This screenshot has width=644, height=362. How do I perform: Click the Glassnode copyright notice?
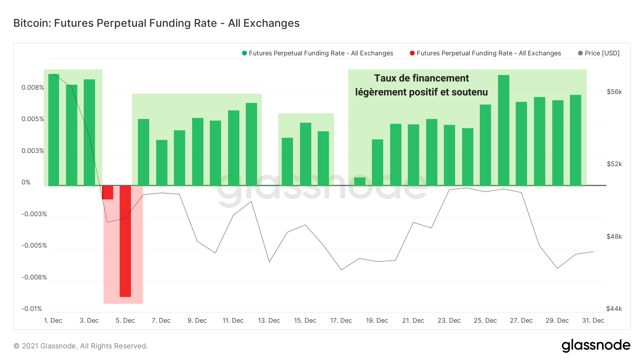tap(80, 346)
